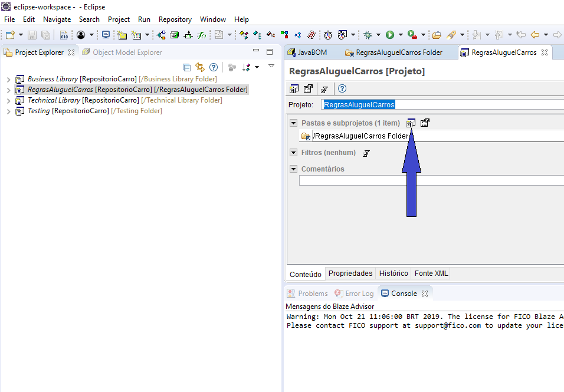
Task: Open the Repository menu
Action: pos(175,19)
